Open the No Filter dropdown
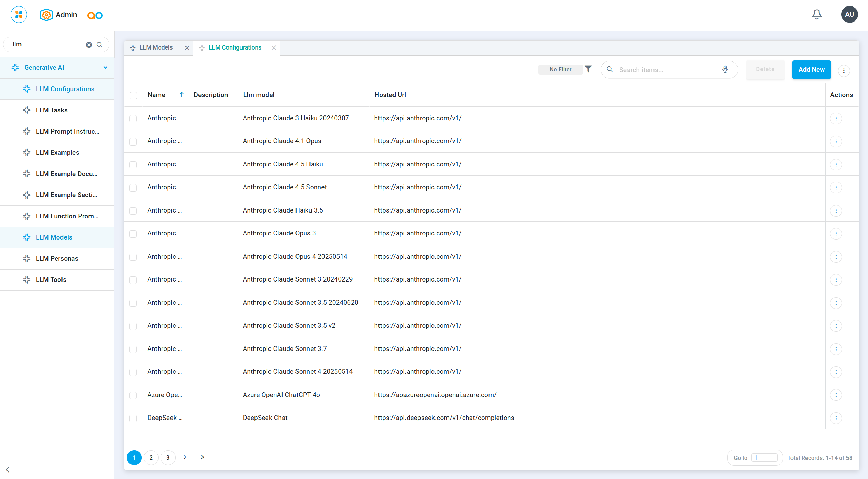Image resolution: width=868 pixels, height=479 pixels. coord(560,69)
